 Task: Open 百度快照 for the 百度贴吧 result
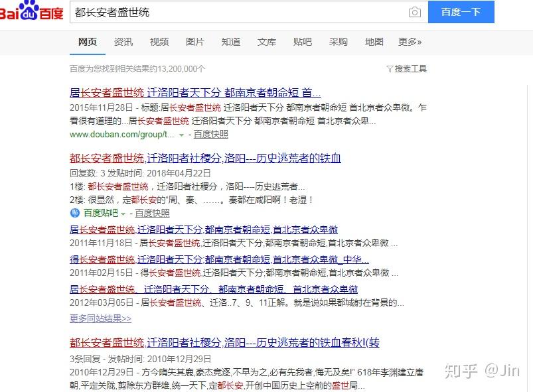[152, 213]
